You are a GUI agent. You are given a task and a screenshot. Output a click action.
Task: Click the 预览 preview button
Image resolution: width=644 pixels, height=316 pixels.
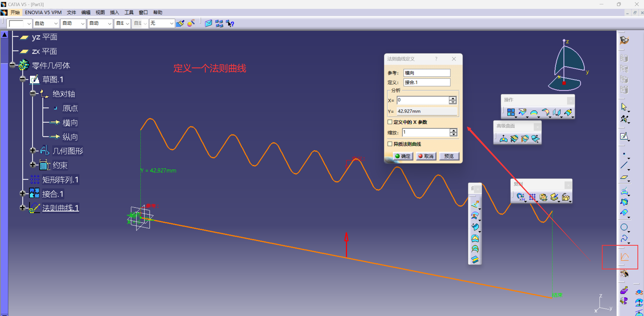click(x=449, y=156)
